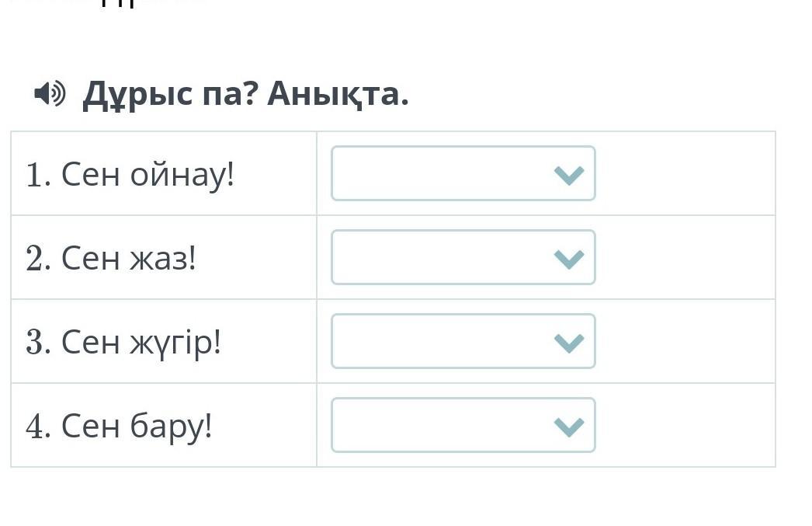Click the number label "3." in the third row
This screenshot has height=526, width=812.
click(x=38, y=343)
